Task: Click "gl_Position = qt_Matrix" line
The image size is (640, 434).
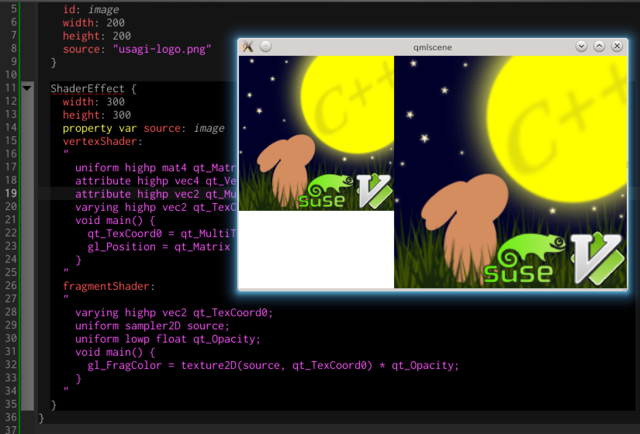Action: 159,247
